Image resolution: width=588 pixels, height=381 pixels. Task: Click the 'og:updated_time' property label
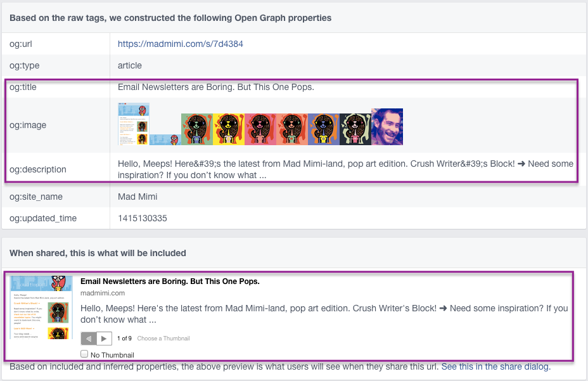coord(43,219)
